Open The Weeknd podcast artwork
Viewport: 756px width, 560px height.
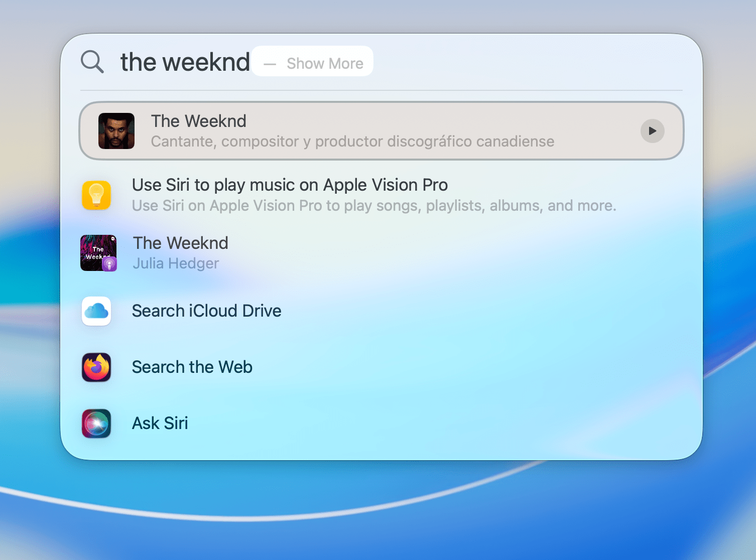[98, 253]
